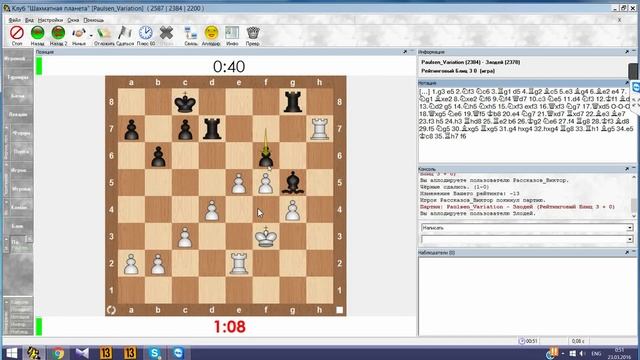Click the greyed-out X toolbar icon

tap(166, 33)
